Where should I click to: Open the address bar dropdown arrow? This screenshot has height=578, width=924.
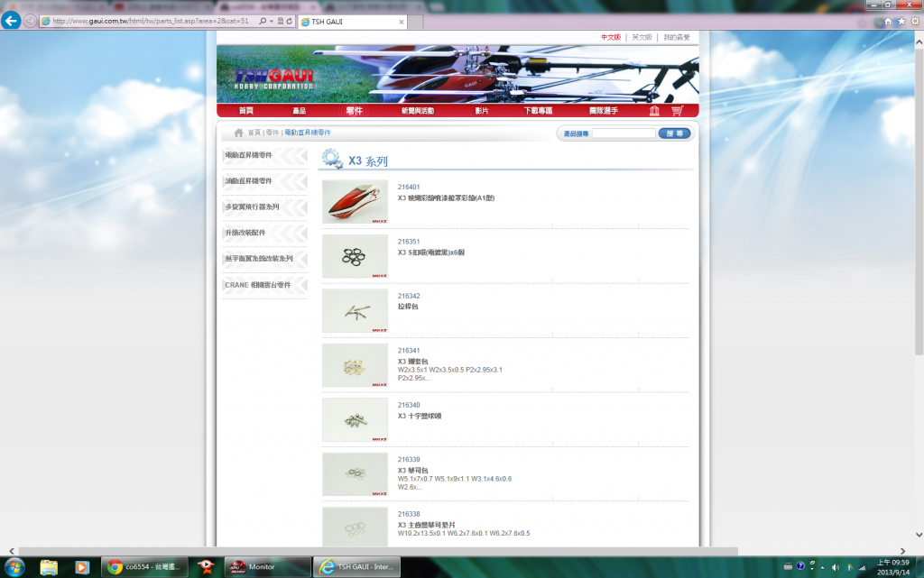click(x=271, y=21)
